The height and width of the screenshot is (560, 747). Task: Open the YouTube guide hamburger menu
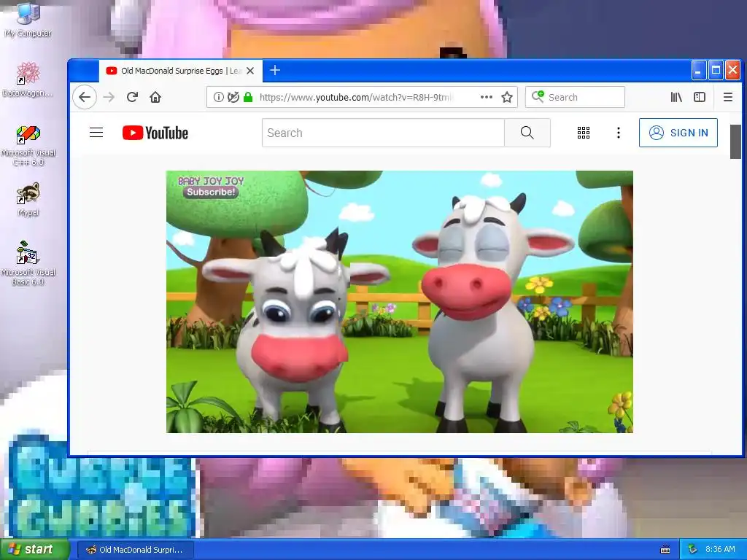pyautogui.click(x=96, y=133)
